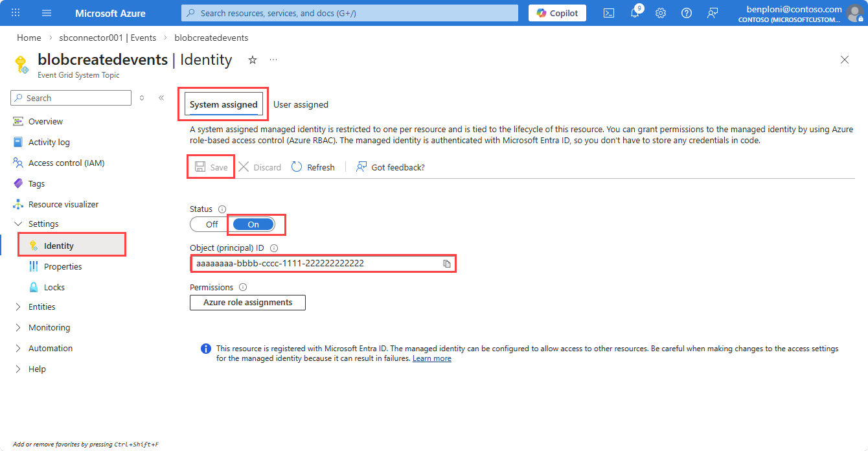
Task: Expand the Help section
Action: pyautogui.click(x=31, y=369)
